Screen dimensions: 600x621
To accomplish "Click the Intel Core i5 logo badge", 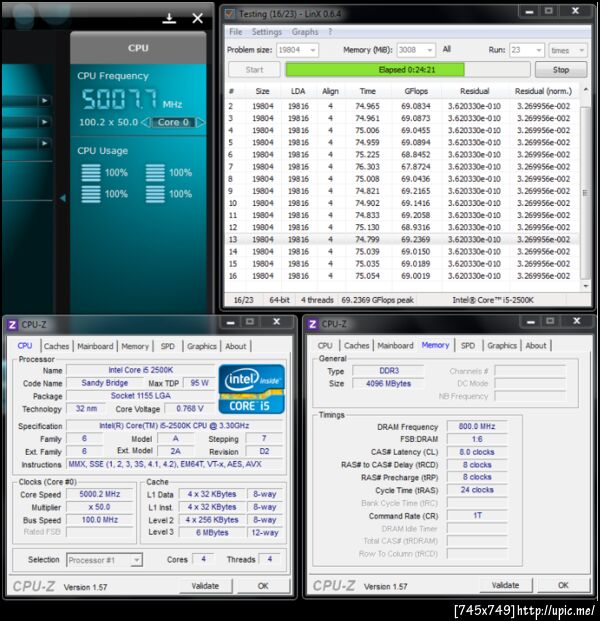I will (251, 389).
